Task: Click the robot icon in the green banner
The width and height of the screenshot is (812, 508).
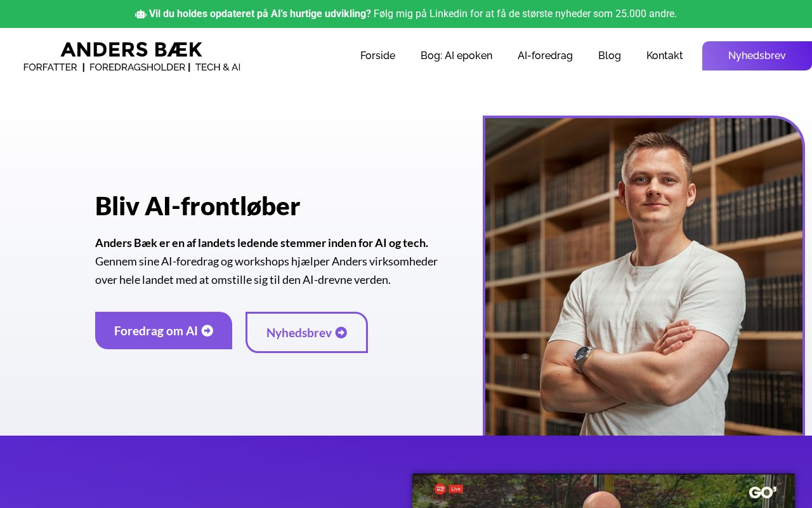Action: click(x=141, y=14)
